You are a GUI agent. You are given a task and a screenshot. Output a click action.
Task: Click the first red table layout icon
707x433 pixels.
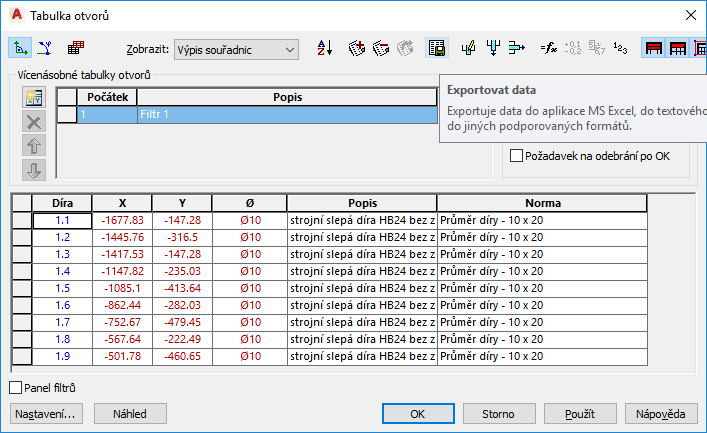tap(655, 47)
